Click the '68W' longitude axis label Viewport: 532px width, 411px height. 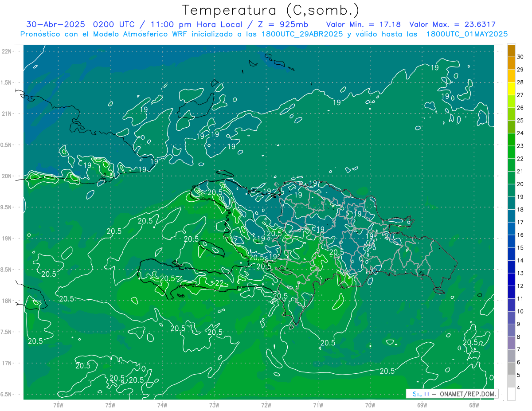(474, 405)
